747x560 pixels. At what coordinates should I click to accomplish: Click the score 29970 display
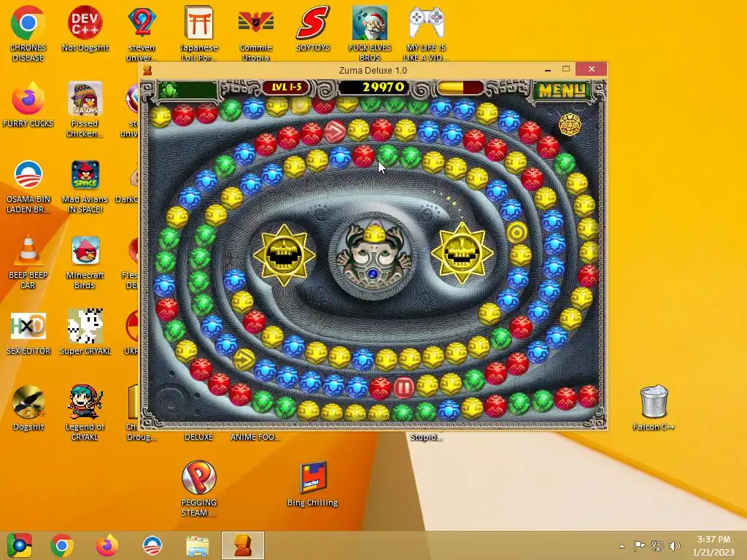[373, 87]
